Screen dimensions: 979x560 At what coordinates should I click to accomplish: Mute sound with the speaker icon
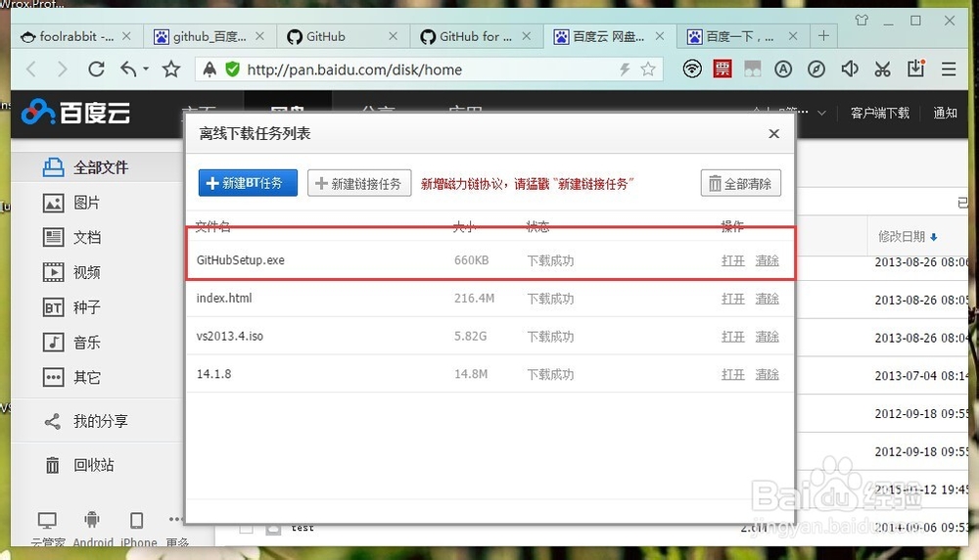pos(849,69)
